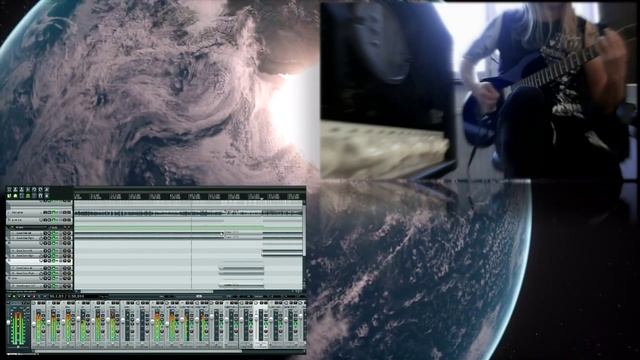Toggle ripple editing toolbar icon
640x360 pixels.
tap(22, 196)
